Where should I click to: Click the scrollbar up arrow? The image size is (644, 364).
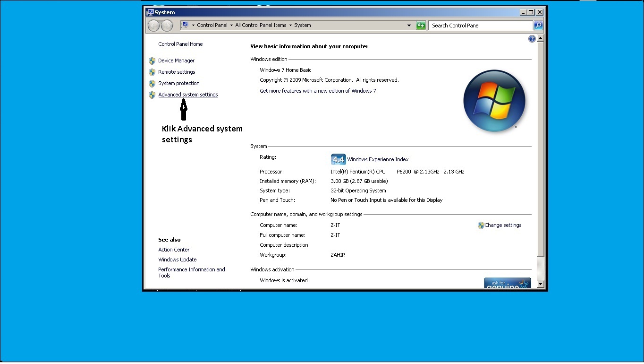click(541, 38)
